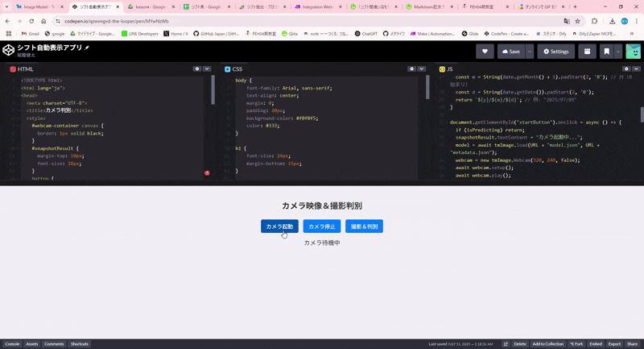
Task: Open the ChatGPT bookmark
Action: [366, 34]
